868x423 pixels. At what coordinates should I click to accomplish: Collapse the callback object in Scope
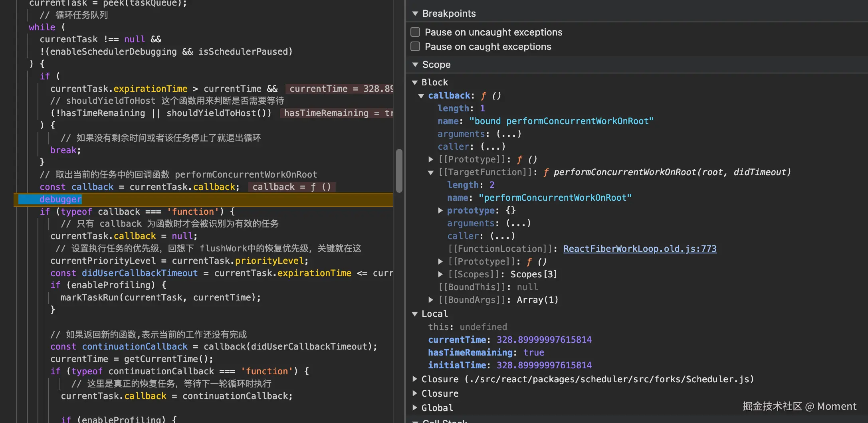421,96
